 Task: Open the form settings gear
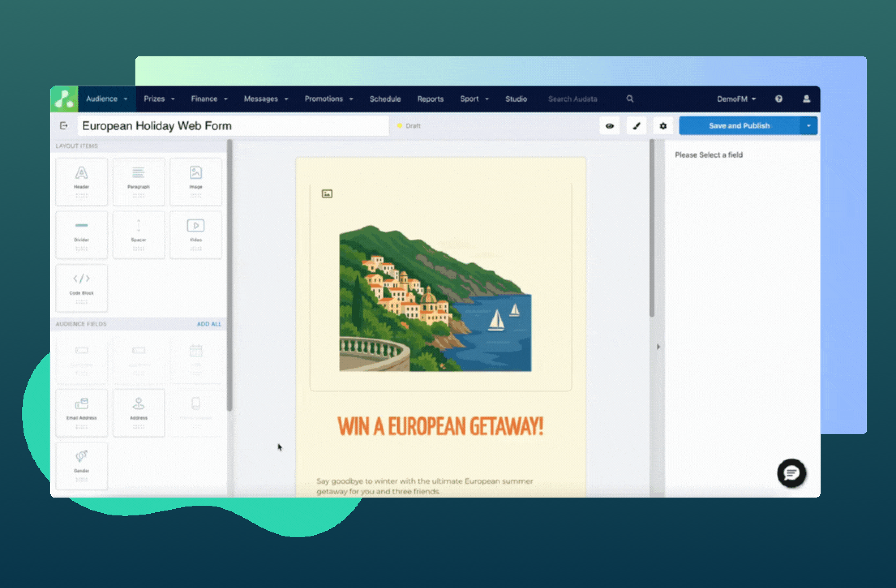pos(663,126)
